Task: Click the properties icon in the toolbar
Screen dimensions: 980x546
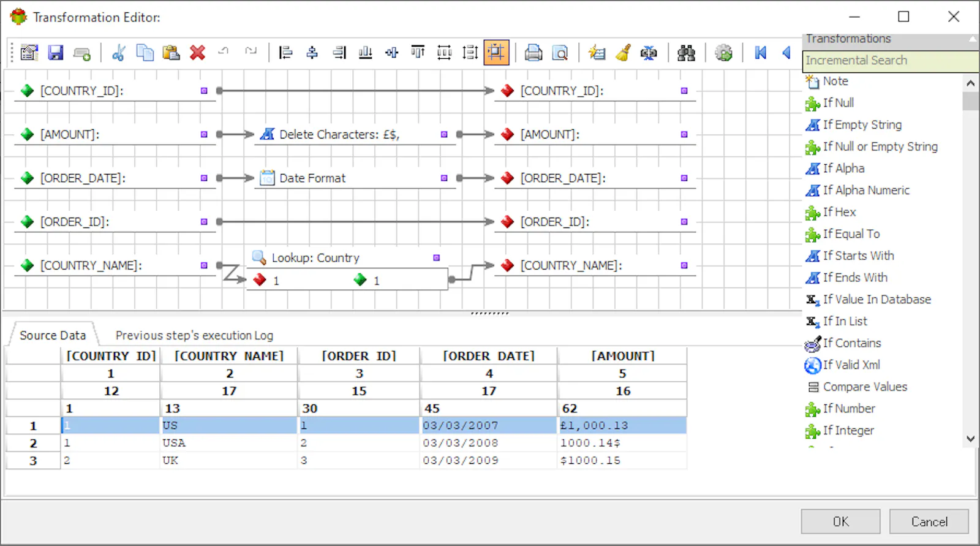Action: [29, 53]
